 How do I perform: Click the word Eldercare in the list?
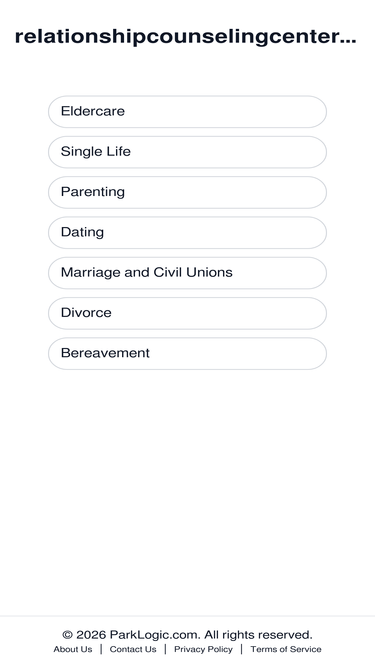[93, 111]
